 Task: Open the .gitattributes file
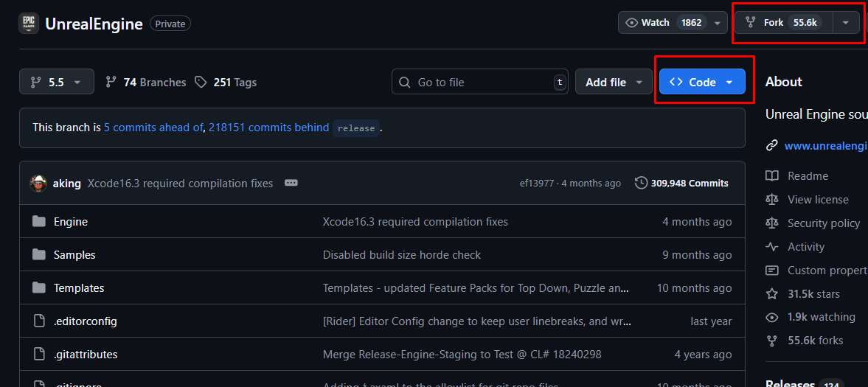click(x=86, y=355)
